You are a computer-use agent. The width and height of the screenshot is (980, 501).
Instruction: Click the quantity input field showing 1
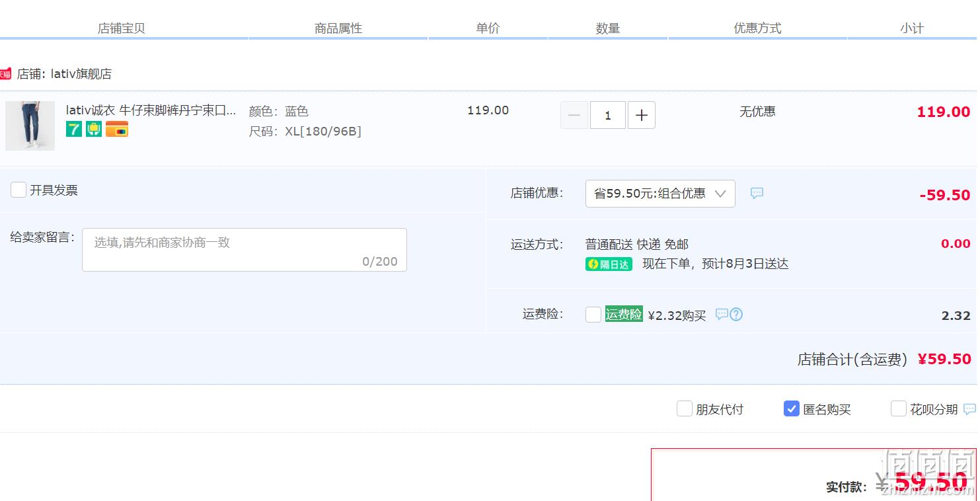coord(608,115)
